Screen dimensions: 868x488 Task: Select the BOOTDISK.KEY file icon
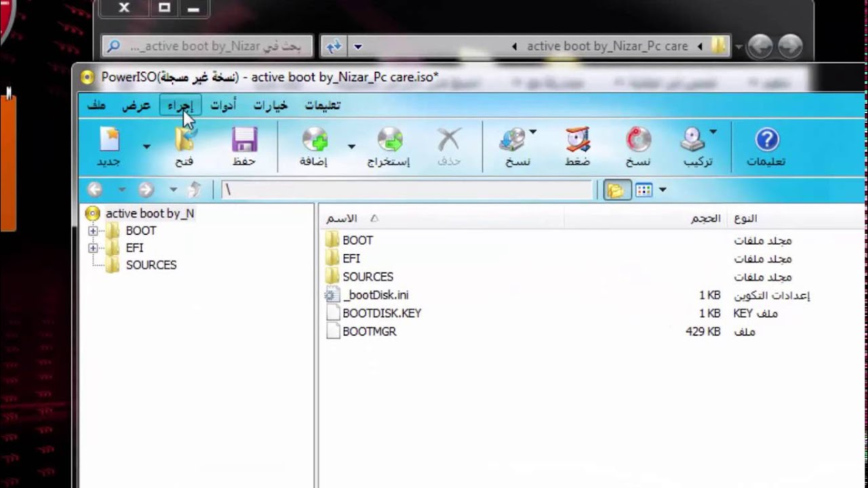click(x=332, y=313)
